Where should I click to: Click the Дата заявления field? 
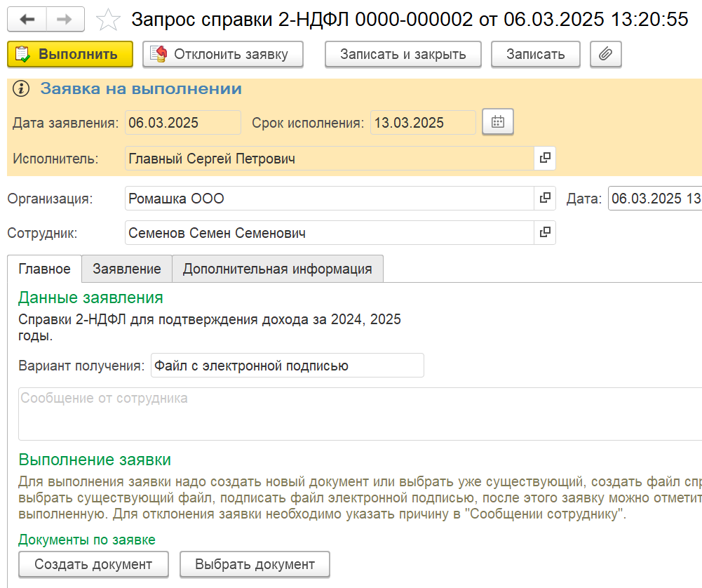click(x=182, y=122)
